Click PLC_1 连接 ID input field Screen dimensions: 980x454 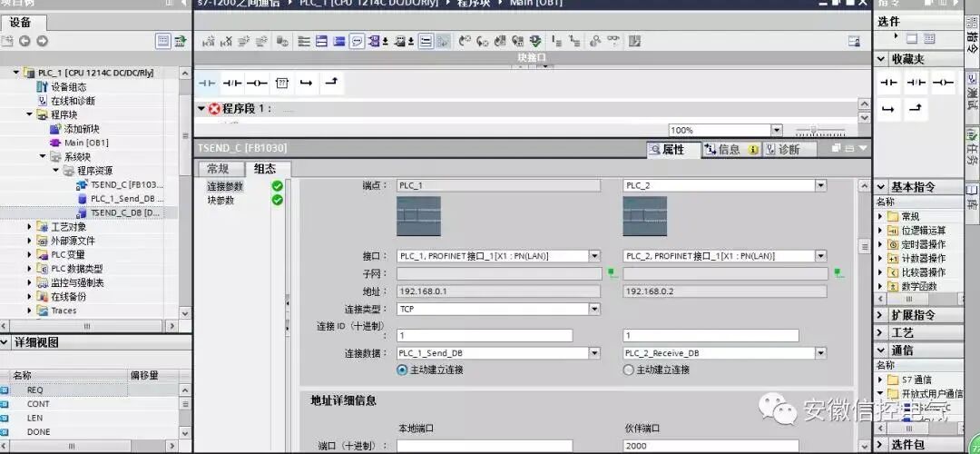coord(485,336)
